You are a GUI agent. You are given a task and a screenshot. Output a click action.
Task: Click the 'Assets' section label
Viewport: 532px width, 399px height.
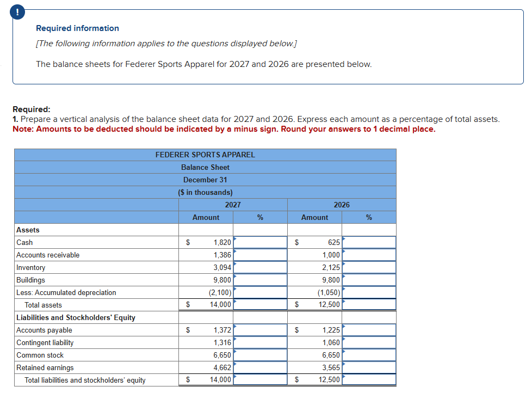tap(28, 230)
